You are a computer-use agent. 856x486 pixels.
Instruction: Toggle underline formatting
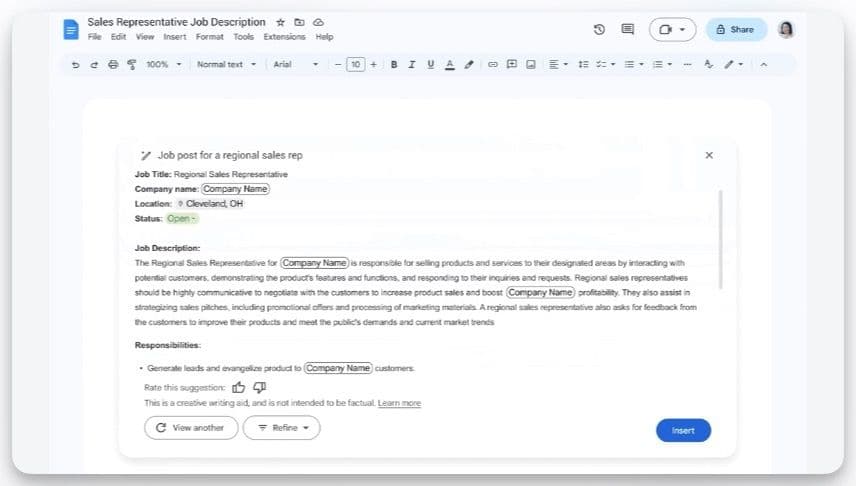coord(431,64)
